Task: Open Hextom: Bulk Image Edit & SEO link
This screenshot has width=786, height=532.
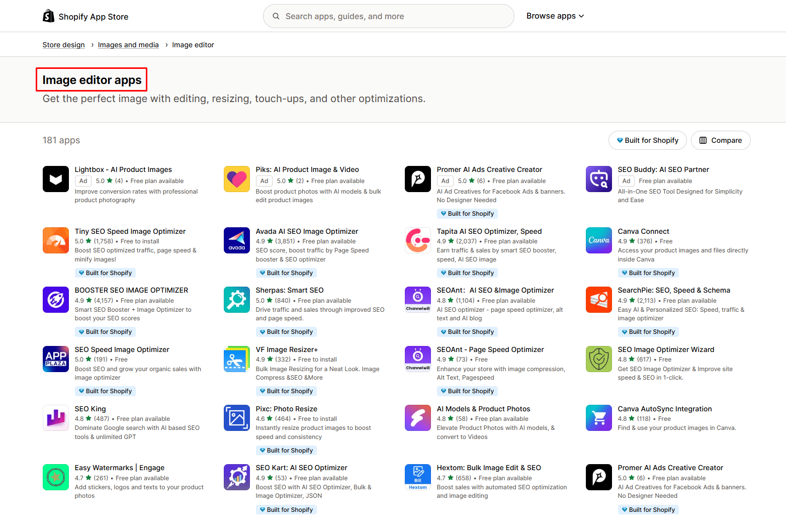Action: [x=488, y=468]
